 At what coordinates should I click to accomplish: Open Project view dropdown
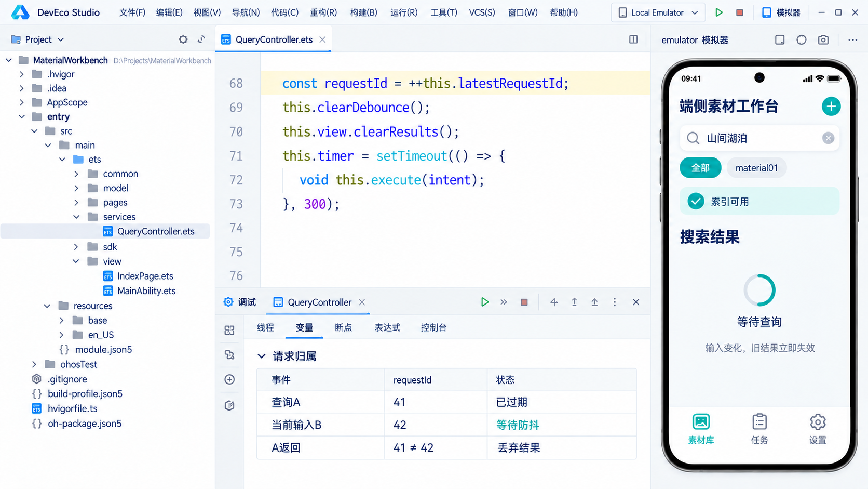[37, 39]
